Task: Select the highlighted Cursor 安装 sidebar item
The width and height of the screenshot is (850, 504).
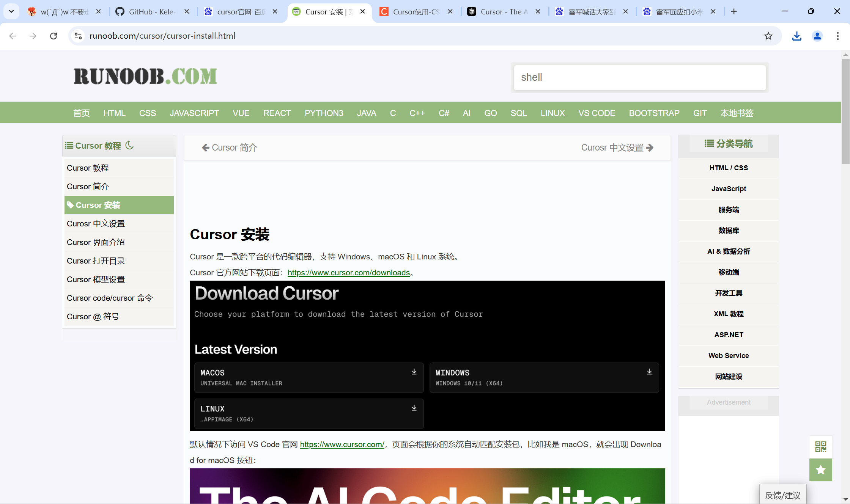Action: 119,205
